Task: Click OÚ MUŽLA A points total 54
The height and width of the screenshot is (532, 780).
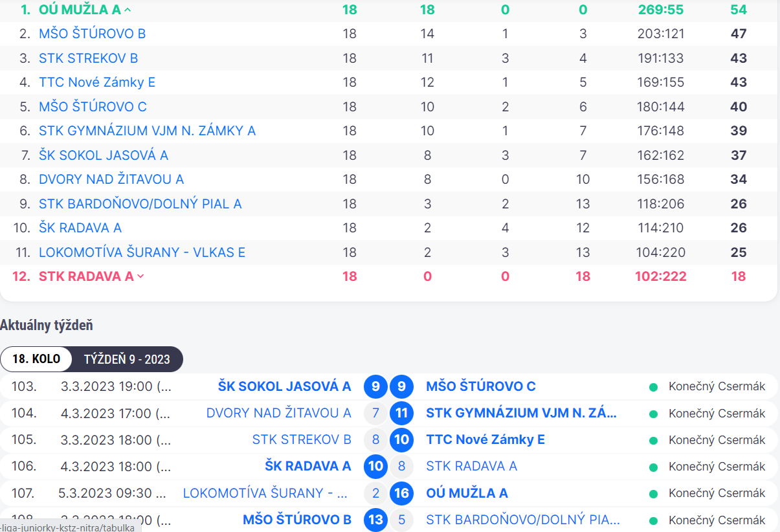Action: coord(739,10)
